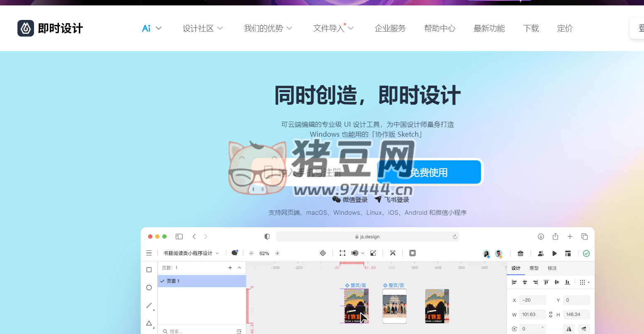This screenshot has height=334, width=644.
Task: Select the Line tool in the left toolbar
Action: tap(149, 305)
